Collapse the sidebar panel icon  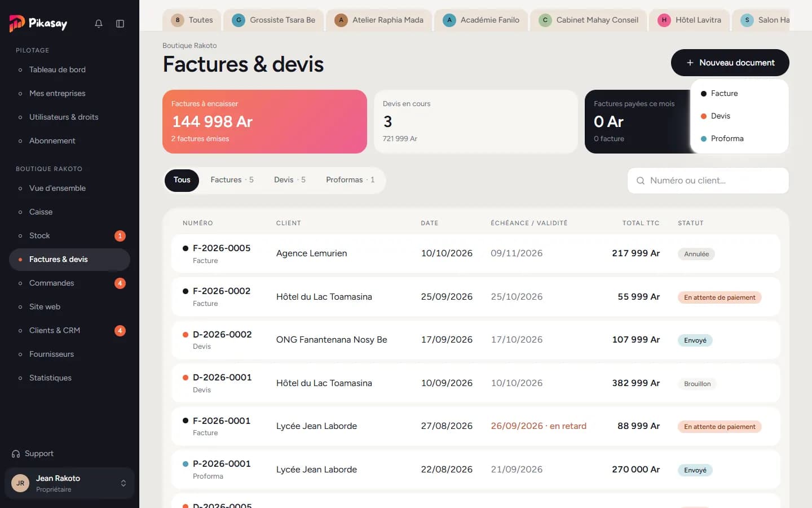click(120, 24)
